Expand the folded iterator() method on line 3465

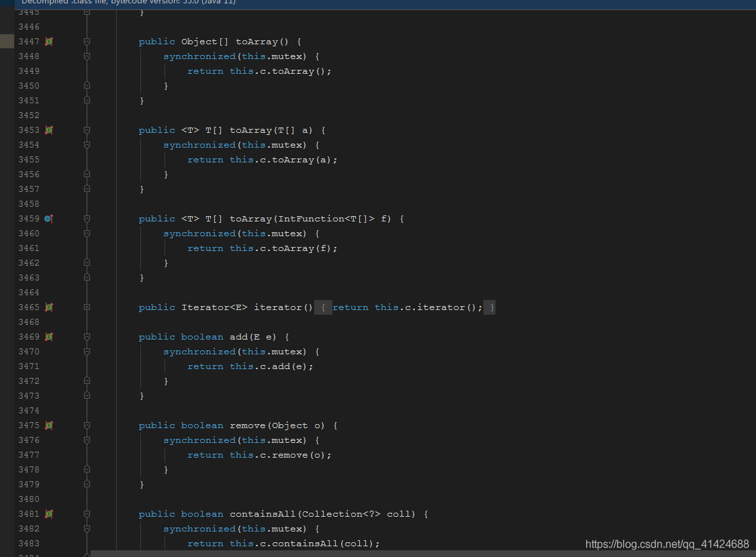[x=87, y=307]
